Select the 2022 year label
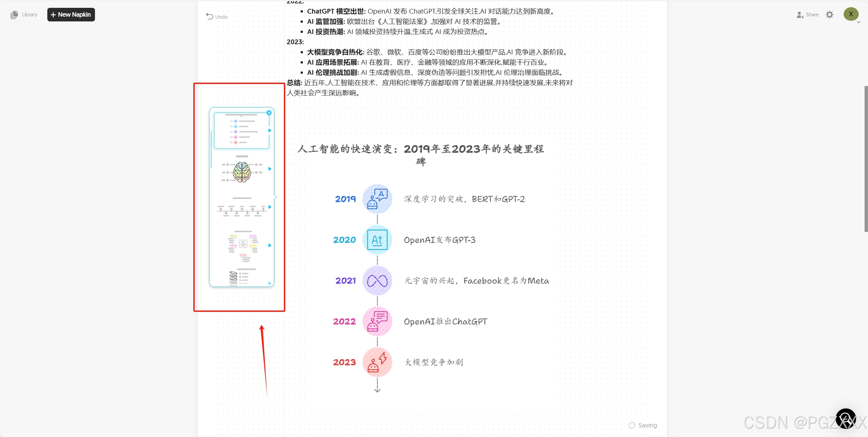Screen dimensions: 868x437 (344, 321)
